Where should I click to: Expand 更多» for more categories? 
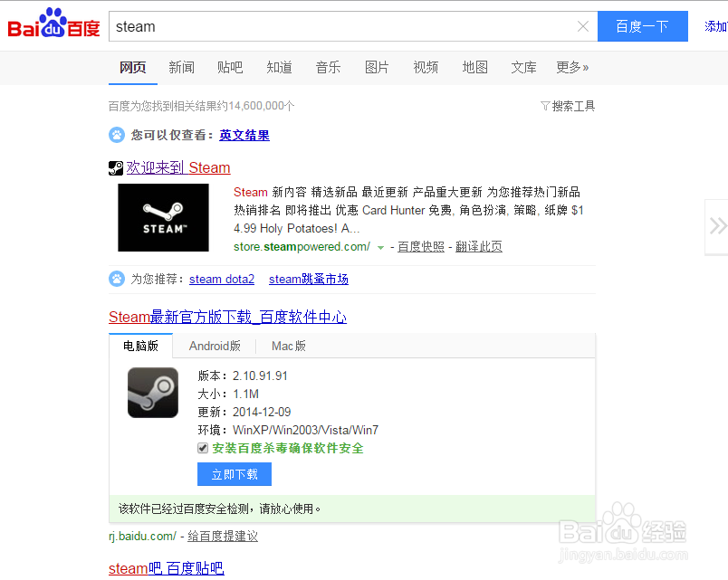point(572,68)
